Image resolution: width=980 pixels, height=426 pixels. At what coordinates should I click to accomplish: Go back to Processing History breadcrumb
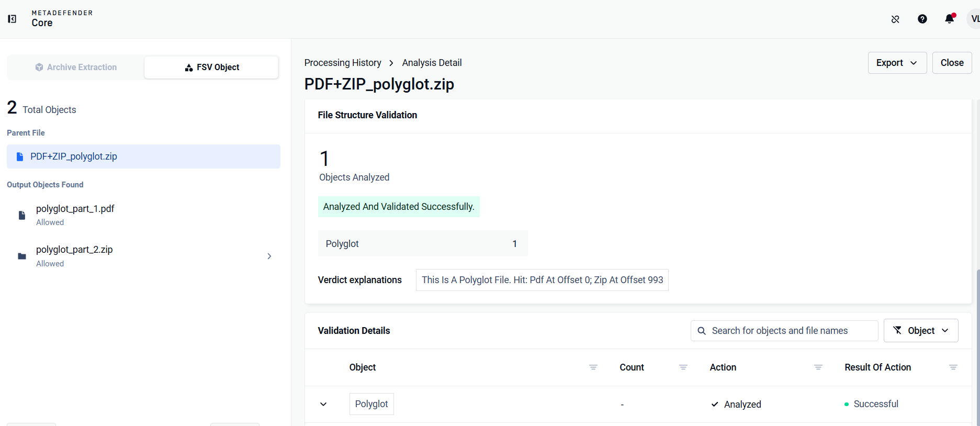point(343,63)
